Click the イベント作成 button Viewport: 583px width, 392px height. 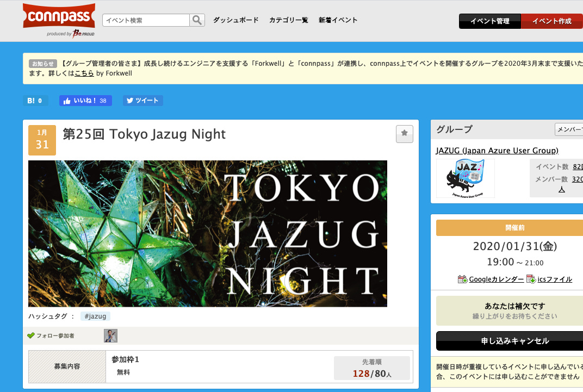551,21
